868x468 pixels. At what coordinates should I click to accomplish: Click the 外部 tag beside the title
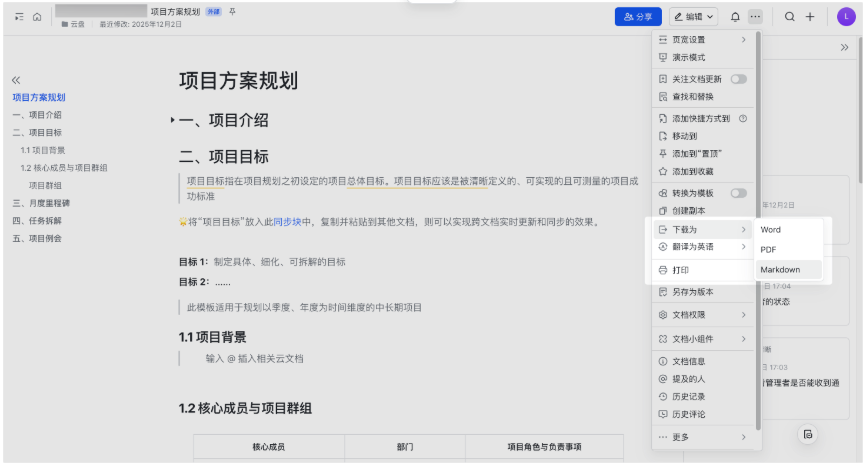coord(213,12)
